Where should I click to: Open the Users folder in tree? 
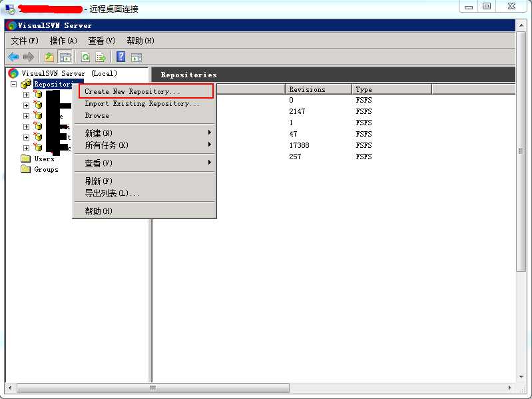44,159
